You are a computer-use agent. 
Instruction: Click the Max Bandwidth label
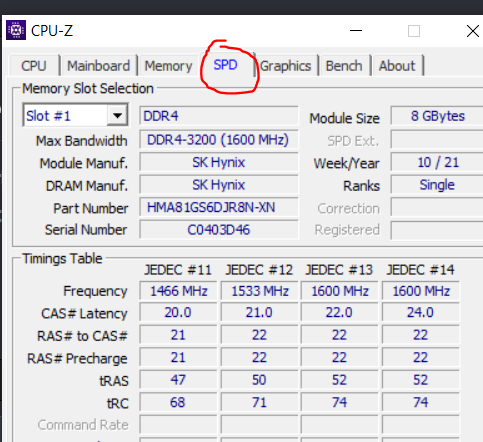[82, 141]
